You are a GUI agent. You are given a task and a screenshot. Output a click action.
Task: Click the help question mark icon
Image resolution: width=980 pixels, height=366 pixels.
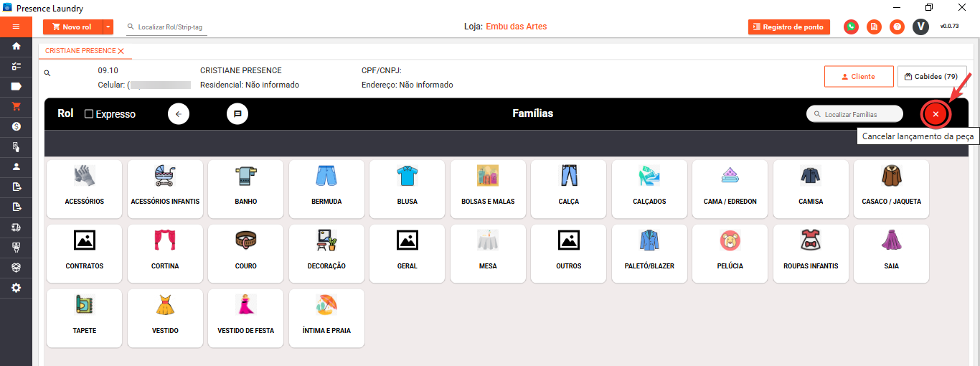coord(897,27)
